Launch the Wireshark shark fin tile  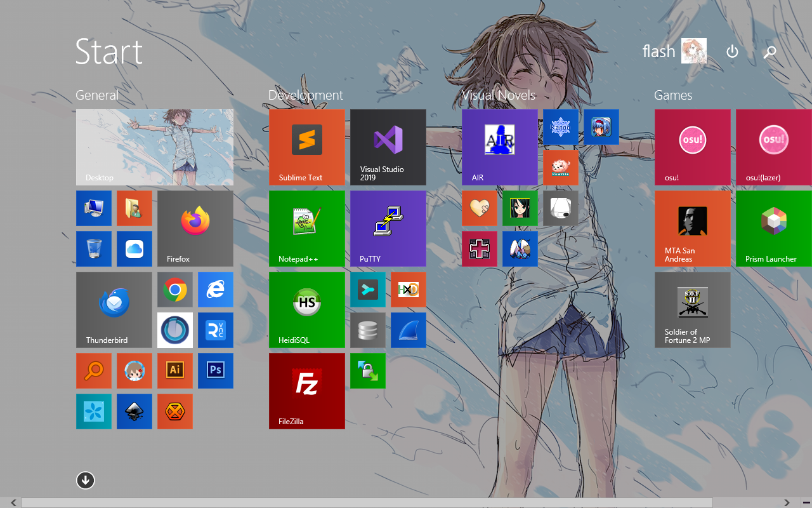(409, 330)
